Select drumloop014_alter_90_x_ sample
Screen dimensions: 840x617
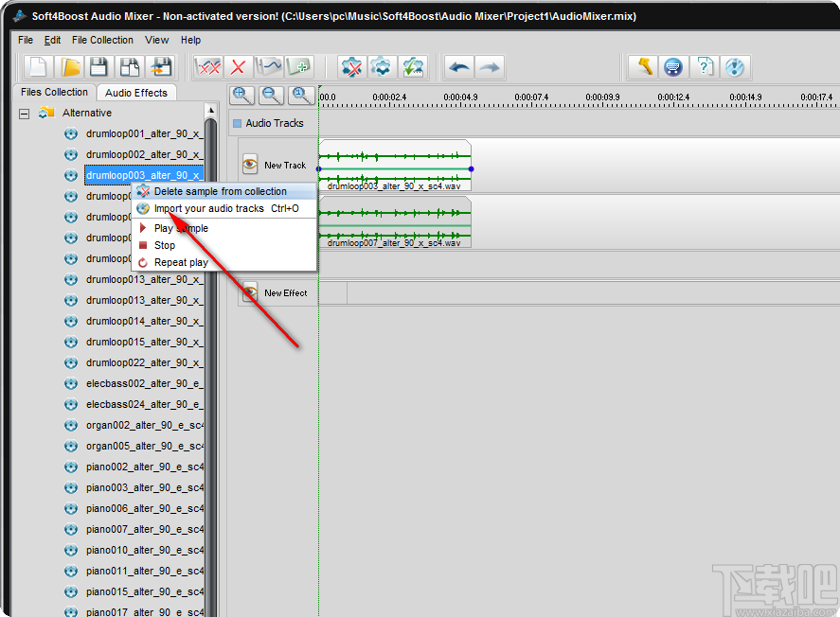click(x=144, y=321)
